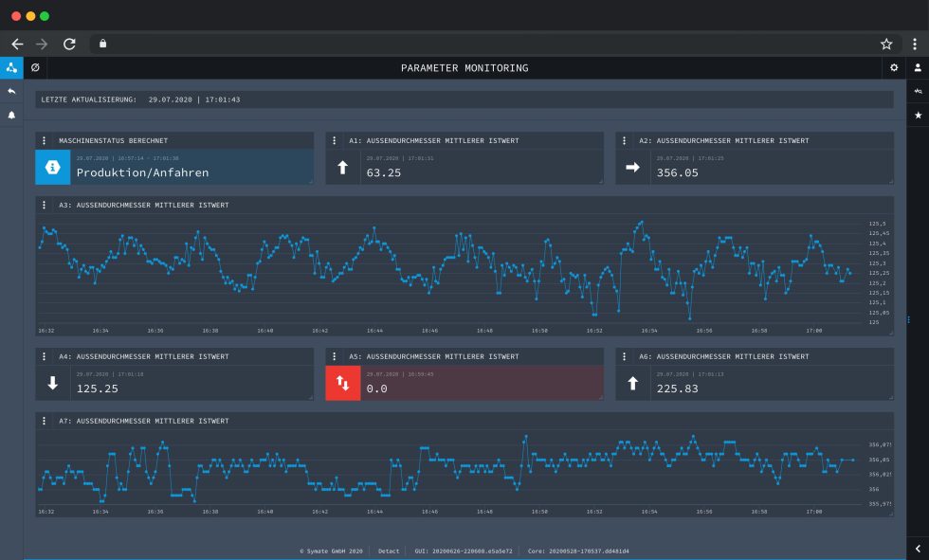929x560 pixels.
Task: Click the favorites star in right sidebar
Action: [918, 115]
